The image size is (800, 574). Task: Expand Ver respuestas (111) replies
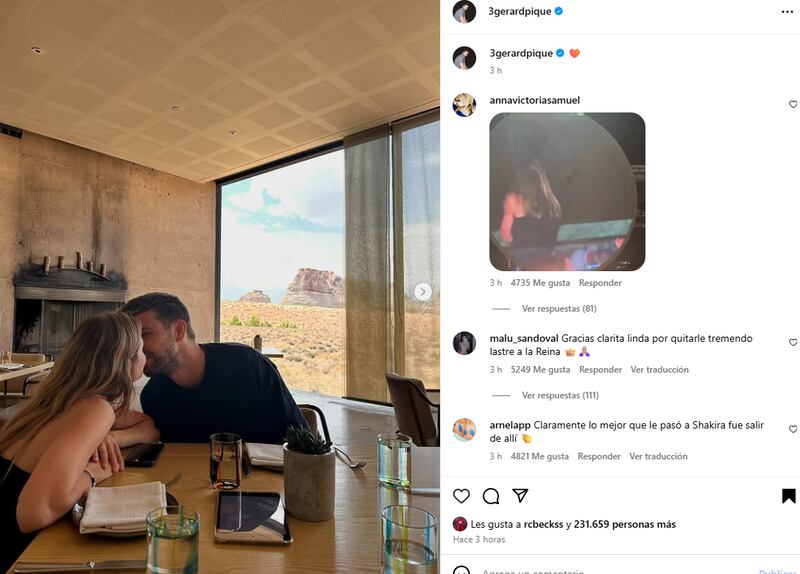pyautogui.click(x=560, y=395)
